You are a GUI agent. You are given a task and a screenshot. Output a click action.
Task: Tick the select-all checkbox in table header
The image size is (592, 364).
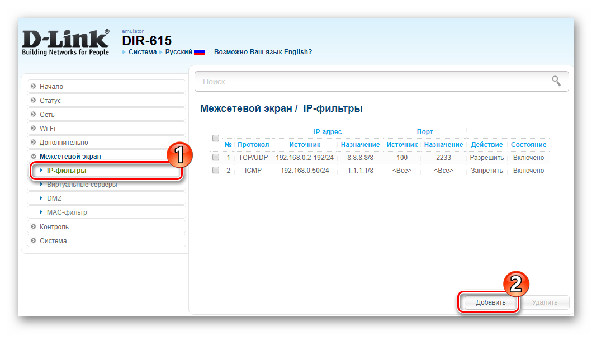tap(216, 138)
